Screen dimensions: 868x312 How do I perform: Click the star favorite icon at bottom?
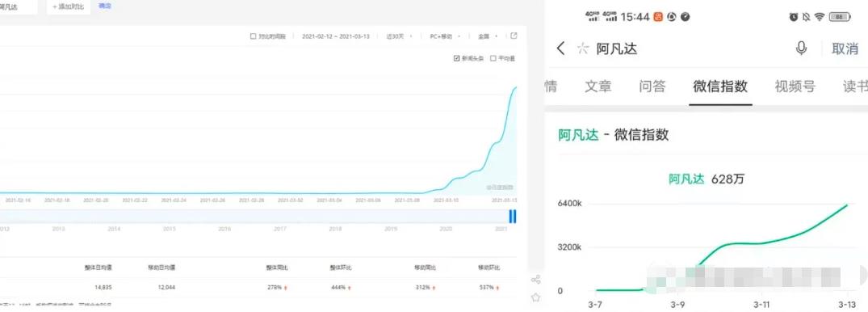(535, 297)
